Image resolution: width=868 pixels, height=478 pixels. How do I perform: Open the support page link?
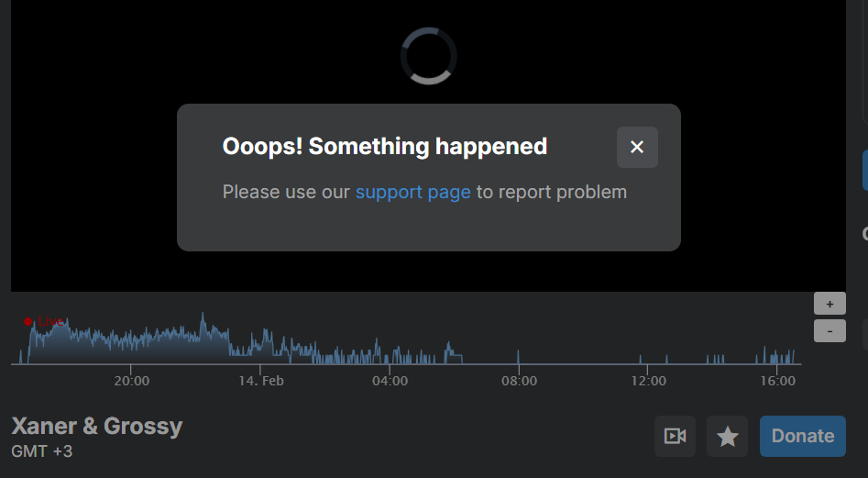click(x=412, y=192)
